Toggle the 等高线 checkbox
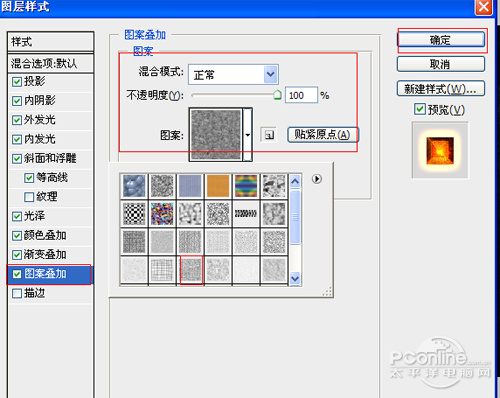This screenshot has width=500, height=398. (x=29, y=178)
